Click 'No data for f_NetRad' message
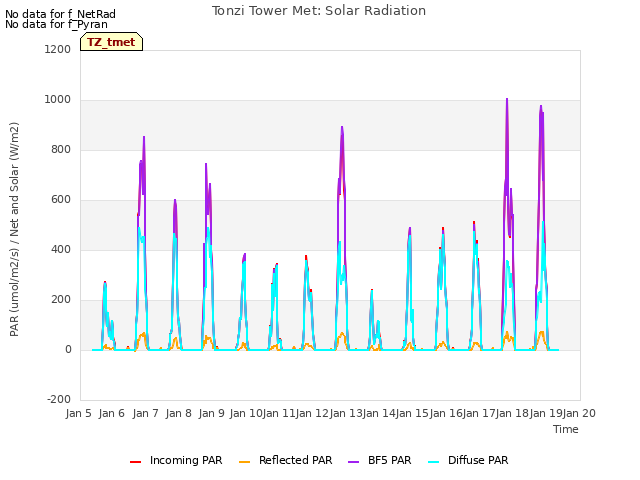The width and height of the screenshot is (640, 480). point(60,14)
